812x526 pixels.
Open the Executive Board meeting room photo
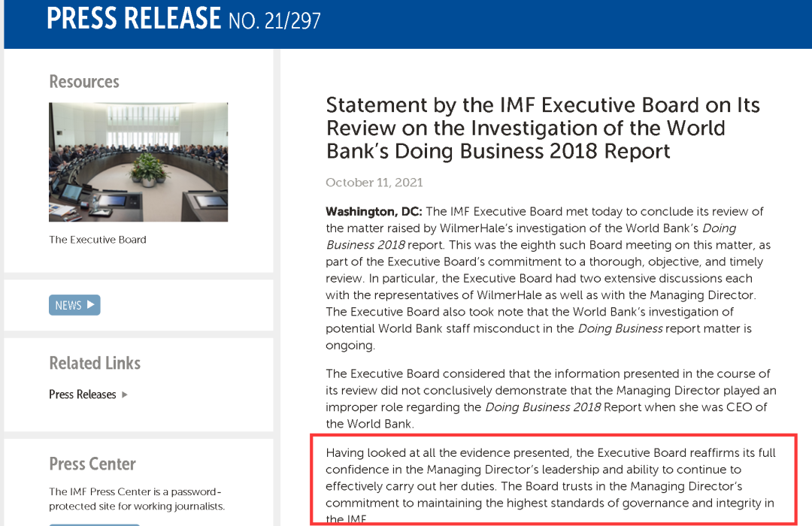coord(138,162)
